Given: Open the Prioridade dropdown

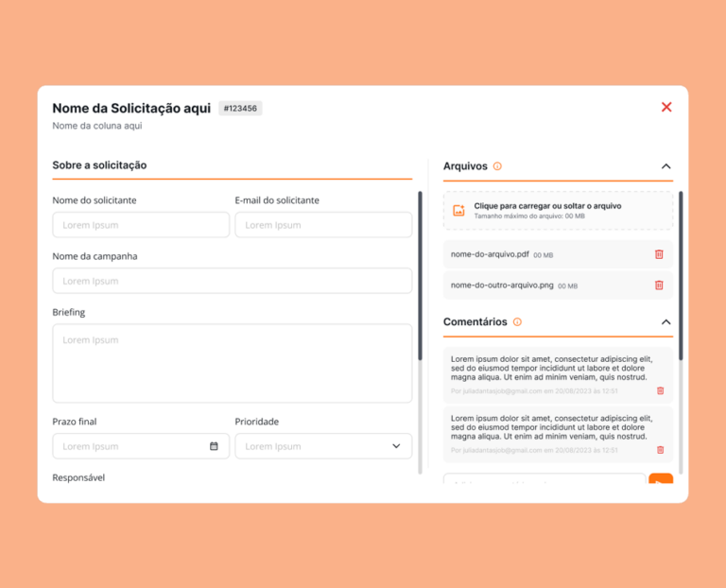Looking at the screenshot, I should (323, 446).
